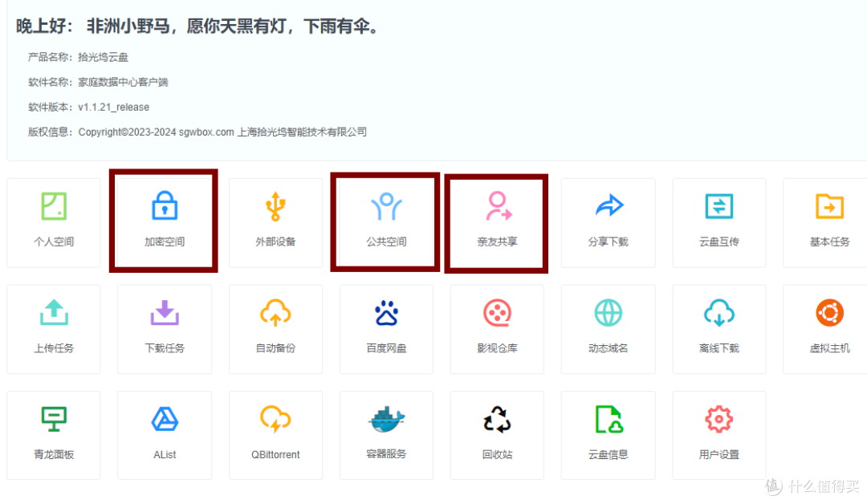Click the 家庭数据中心客户端 software name text
The width and height of the screenshot is (867, 504).
[x=123, y=83]
